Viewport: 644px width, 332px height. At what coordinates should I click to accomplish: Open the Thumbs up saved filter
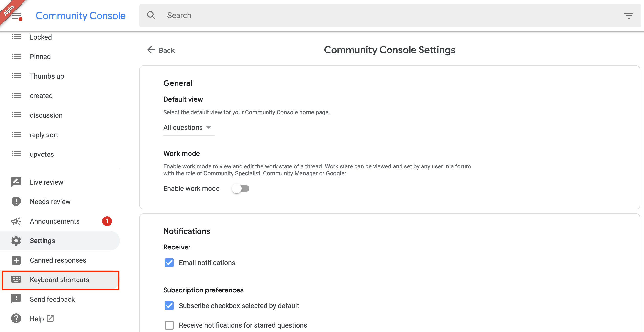[47, 76]
